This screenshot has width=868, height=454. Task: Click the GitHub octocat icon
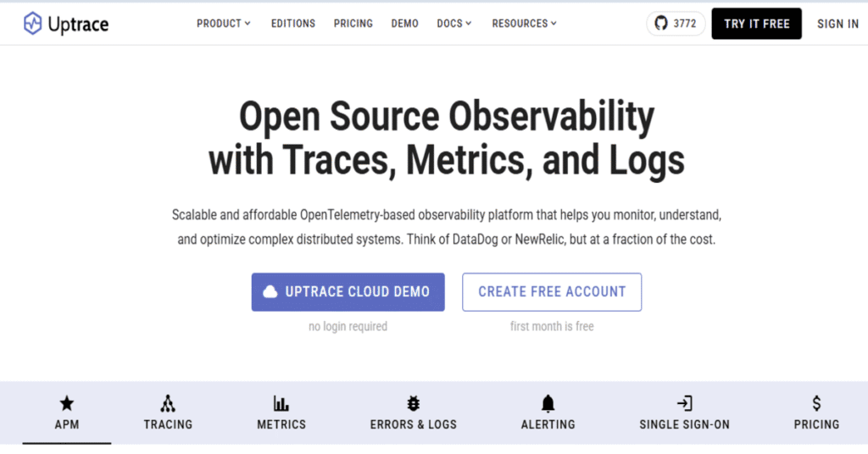[x=661, y=23]
